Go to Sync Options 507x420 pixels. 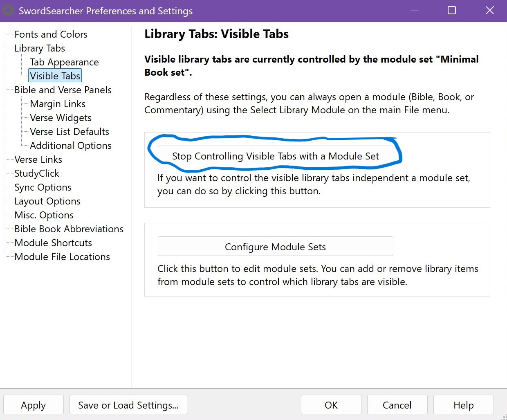[x=43, y=187]
